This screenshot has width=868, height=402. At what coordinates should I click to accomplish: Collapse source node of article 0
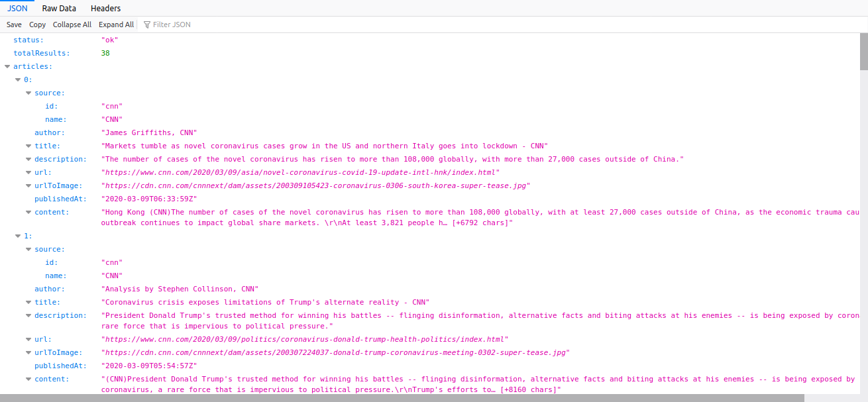[x=28, y=93]
